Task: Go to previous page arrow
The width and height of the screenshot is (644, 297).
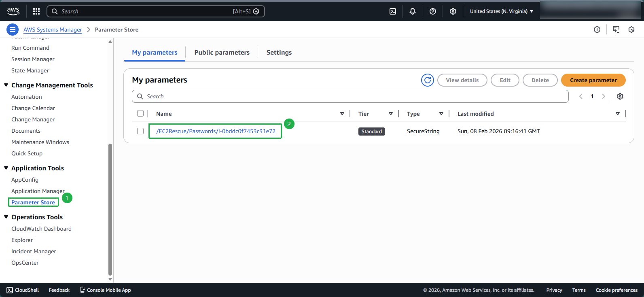Action: click(581, 96)
